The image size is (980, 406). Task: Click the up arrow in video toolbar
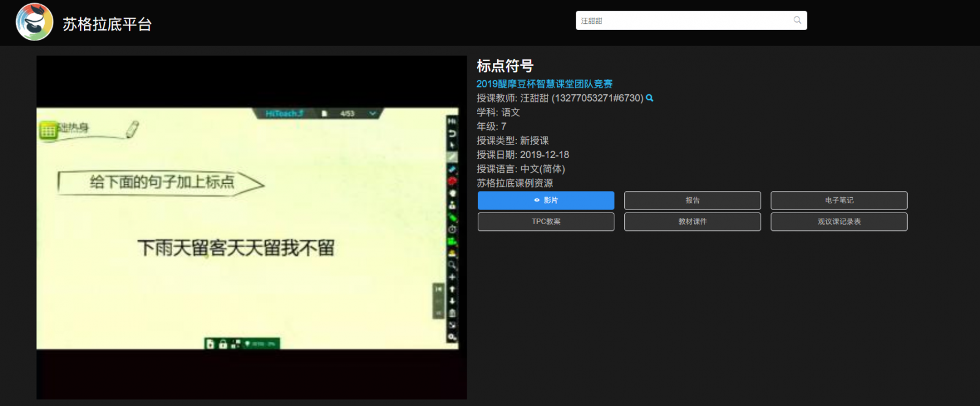coord(452,289)
